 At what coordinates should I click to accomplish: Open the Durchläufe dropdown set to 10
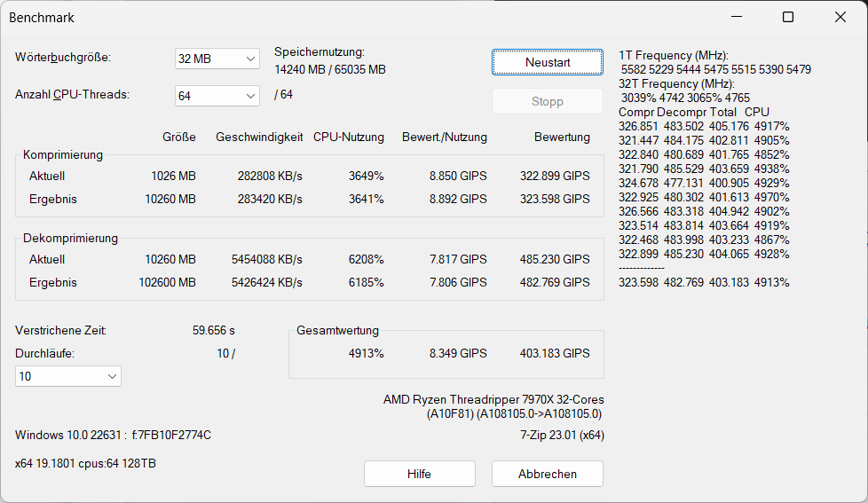(68, 376)
